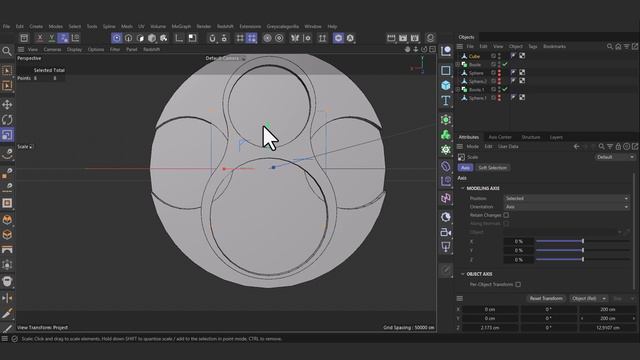
Task: Switch to the Structure tab
Action: point(531,137)
